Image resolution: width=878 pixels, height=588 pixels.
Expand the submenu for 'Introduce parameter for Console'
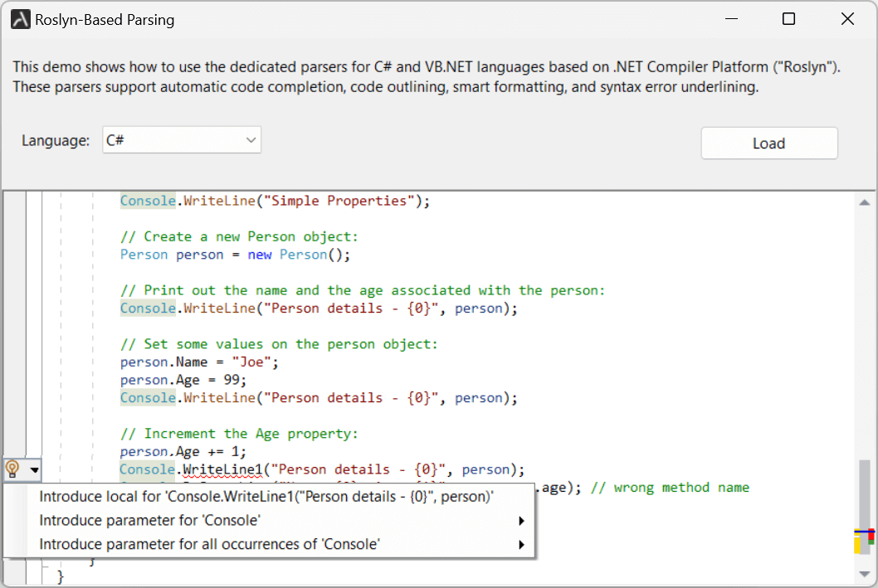pos(521,521)
